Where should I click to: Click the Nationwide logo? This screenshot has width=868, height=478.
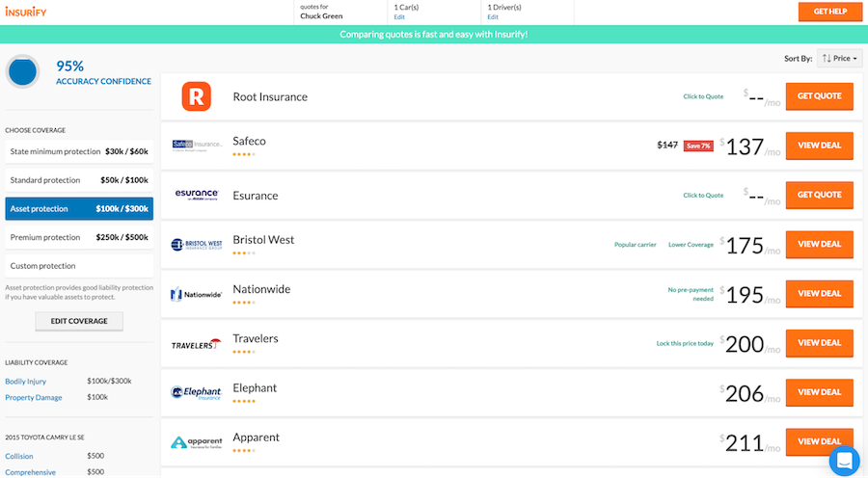tap(197, 294)
